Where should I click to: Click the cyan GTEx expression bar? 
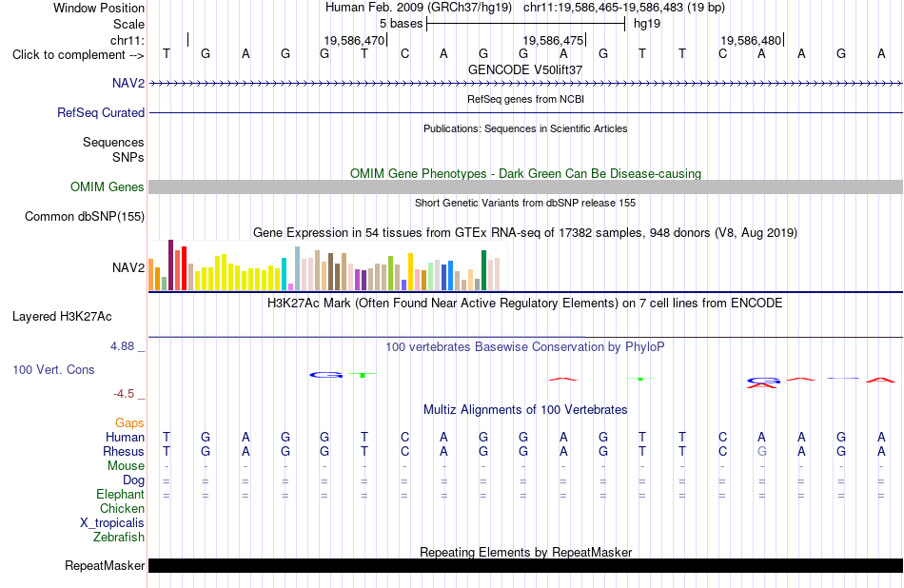(285, 274)
